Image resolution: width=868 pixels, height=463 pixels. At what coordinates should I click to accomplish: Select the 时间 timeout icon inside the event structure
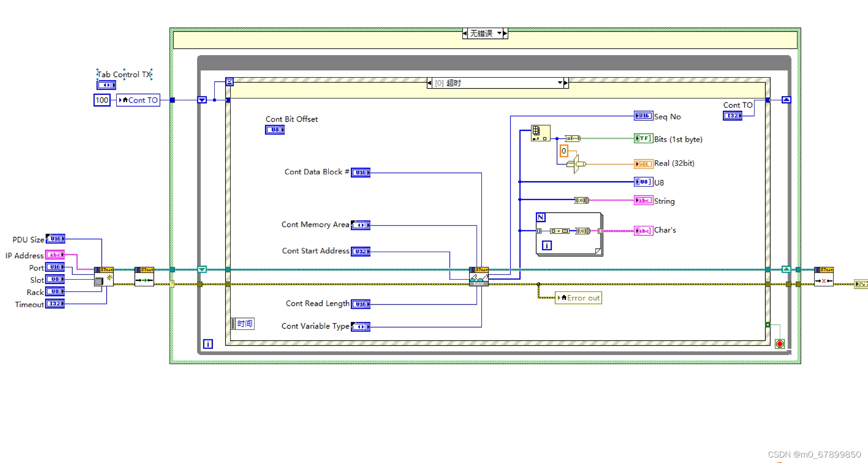[x=242, y=323]
